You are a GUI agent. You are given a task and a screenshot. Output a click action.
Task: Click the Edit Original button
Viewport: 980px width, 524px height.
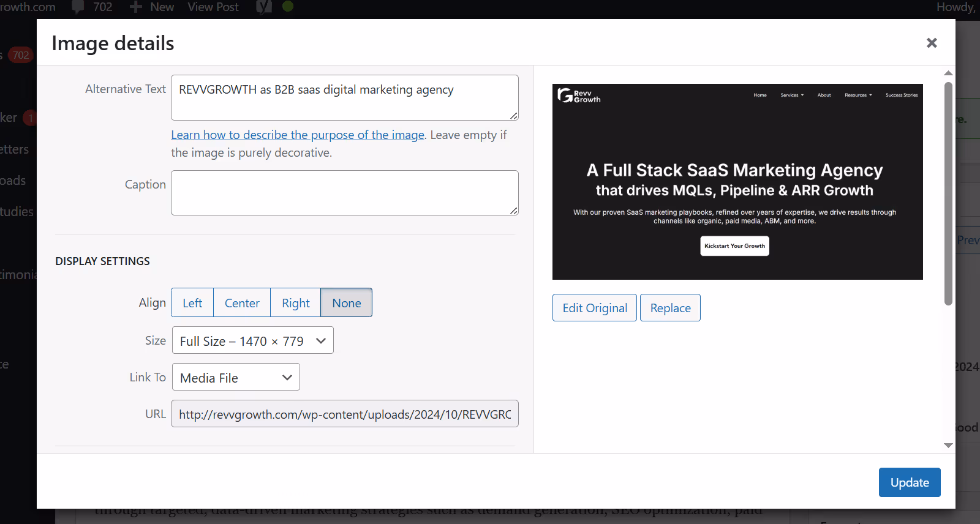(595, 307)
